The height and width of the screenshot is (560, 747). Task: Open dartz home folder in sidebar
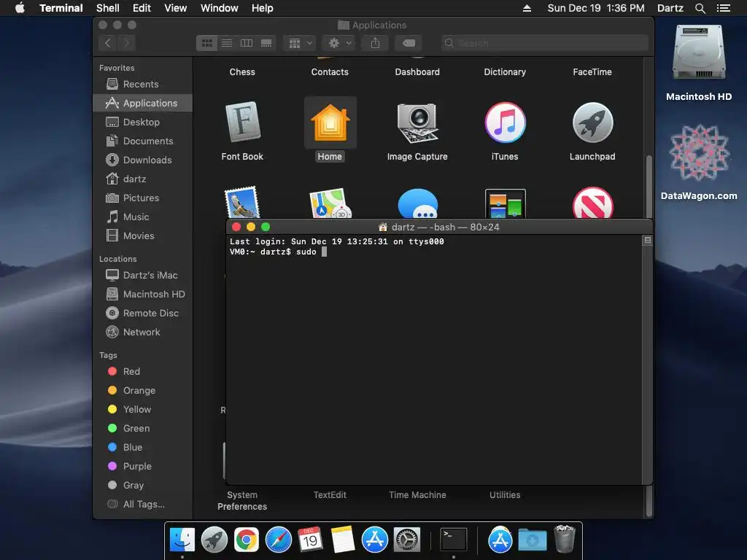point(142,179)
